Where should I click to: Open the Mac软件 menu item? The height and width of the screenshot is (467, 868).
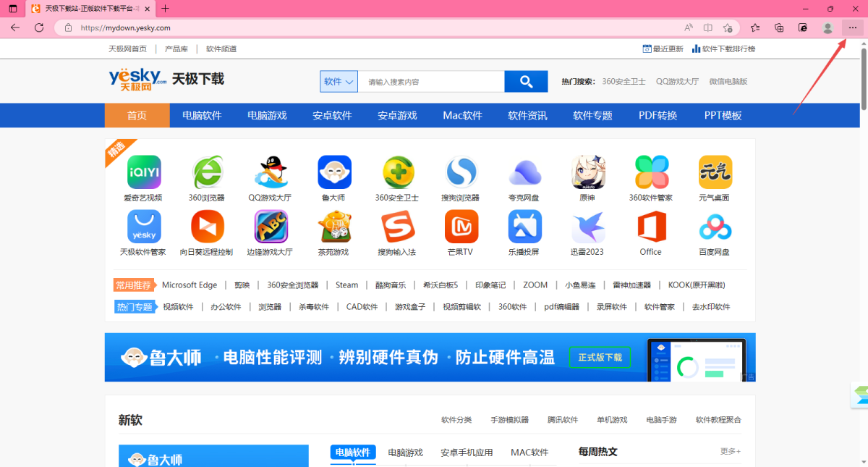(x=461, y=115)
